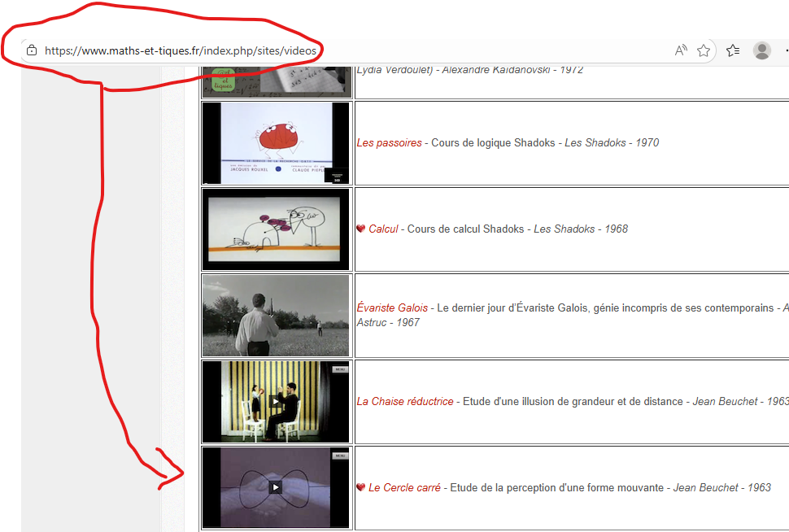Screen dimensions: 789x532
Task: Click MENU badge on La Chaise réductrice thumbnail
Action: (x=339, y=369)
